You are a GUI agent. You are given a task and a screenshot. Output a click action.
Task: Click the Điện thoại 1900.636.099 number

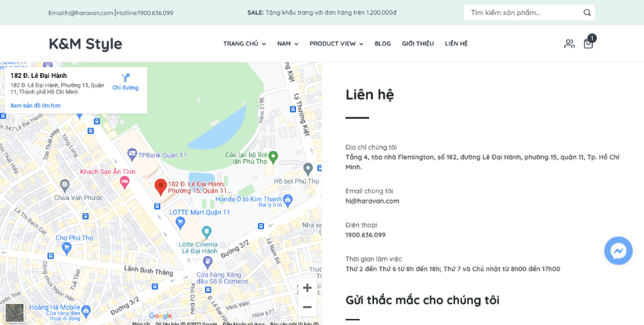(365, 235)
